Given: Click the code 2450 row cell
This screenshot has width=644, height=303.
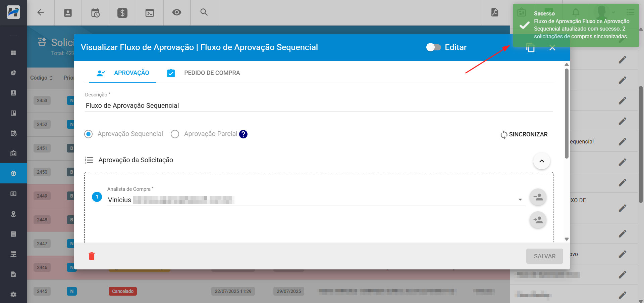Looking at the screenshot, I should point(42,172).
